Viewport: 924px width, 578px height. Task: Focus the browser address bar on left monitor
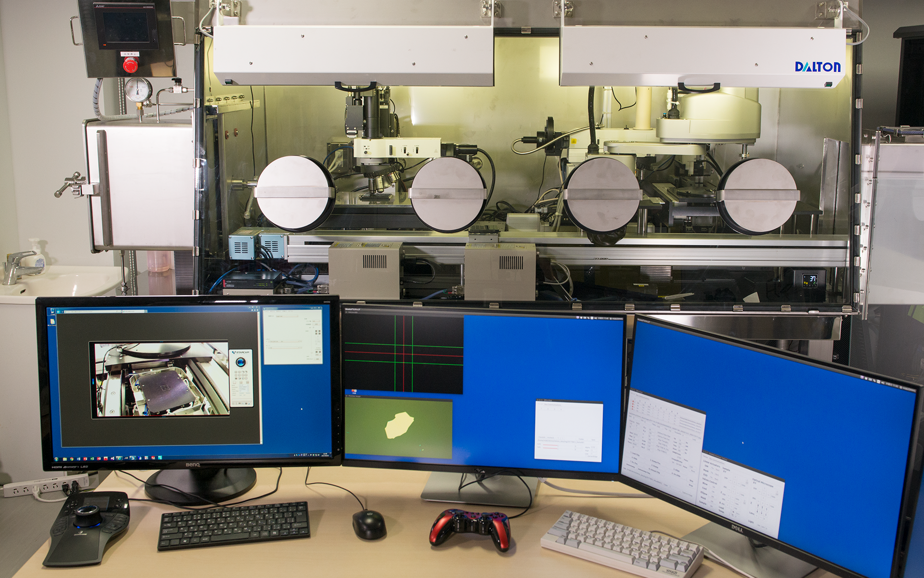point(93,312)
